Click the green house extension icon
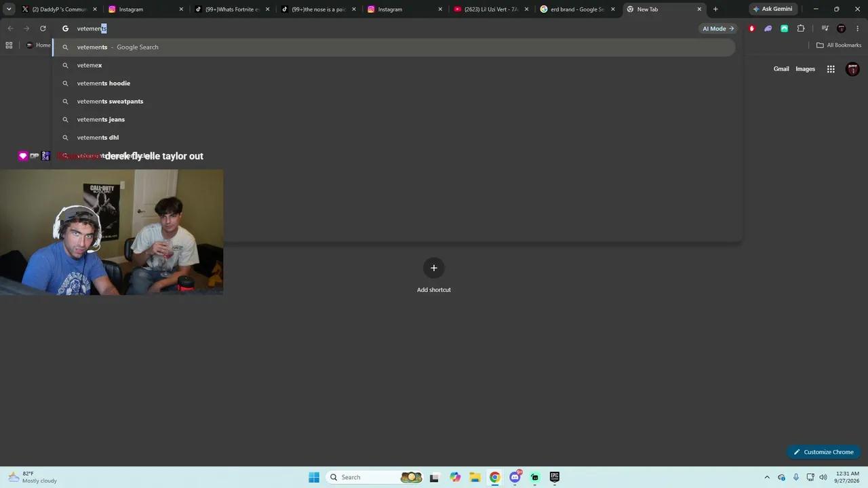868x488 pixels. pos(784,28)
